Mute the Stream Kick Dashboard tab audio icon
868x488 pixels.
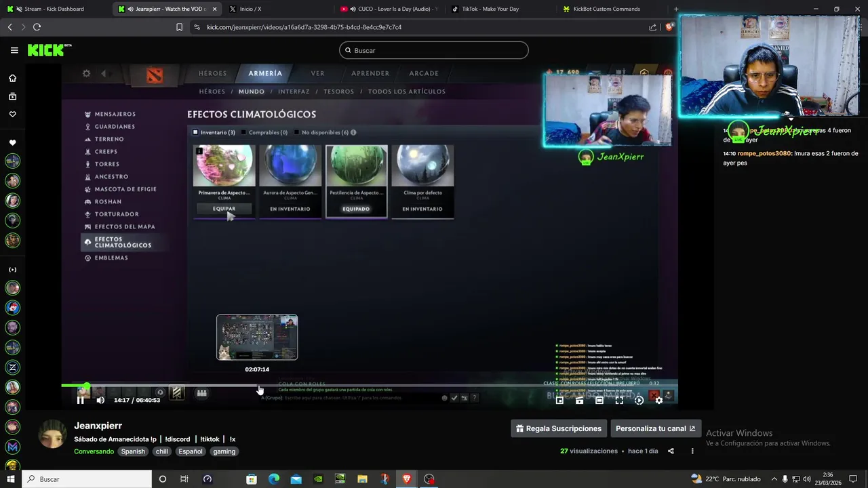click(x=19, y=9)
